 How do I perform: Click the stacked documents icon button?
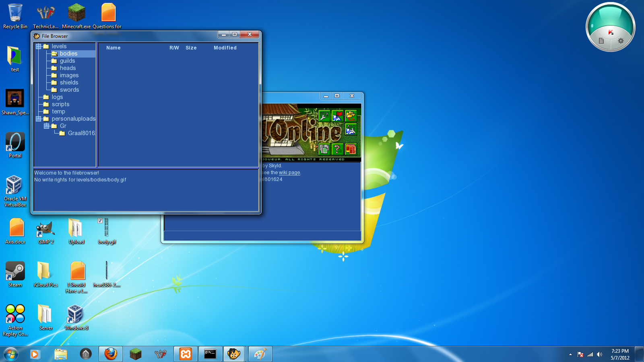pyautogui.click(x=324, y=149)
